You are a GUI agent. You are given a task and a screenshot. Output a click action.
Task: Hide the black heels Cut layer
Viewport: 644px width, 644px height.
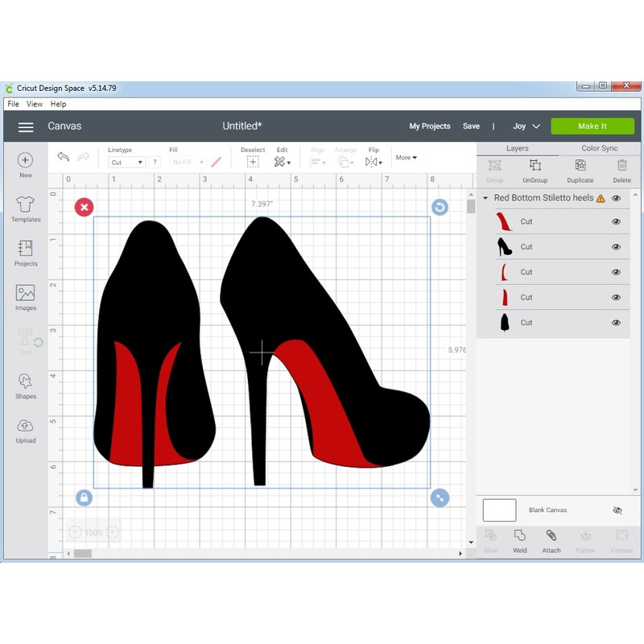point(617,245)
